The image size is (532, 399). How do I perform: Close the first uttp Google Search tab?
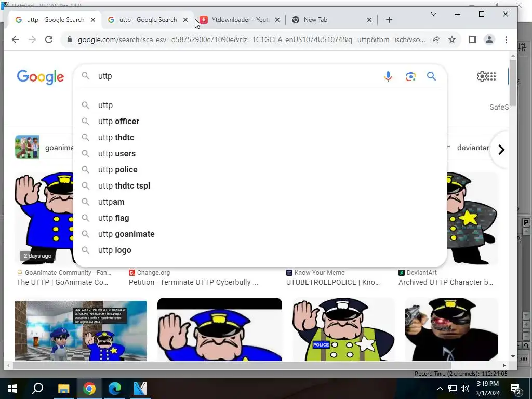tap(93, 20)
